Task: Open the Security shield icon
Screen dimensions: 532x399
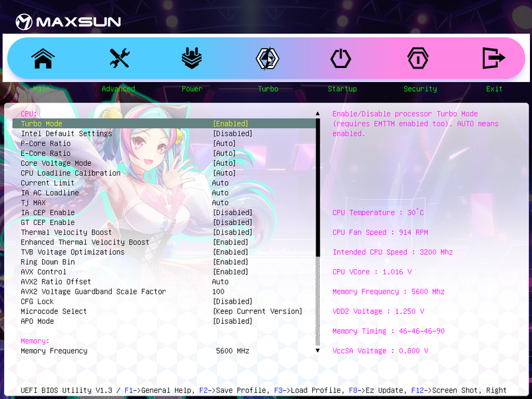Action: point(417,59)
